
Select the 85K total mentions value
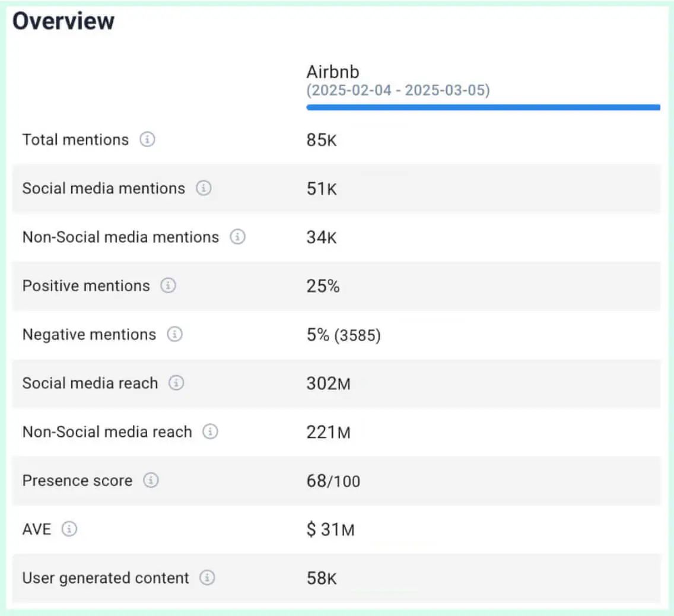[x=322, y=140]
